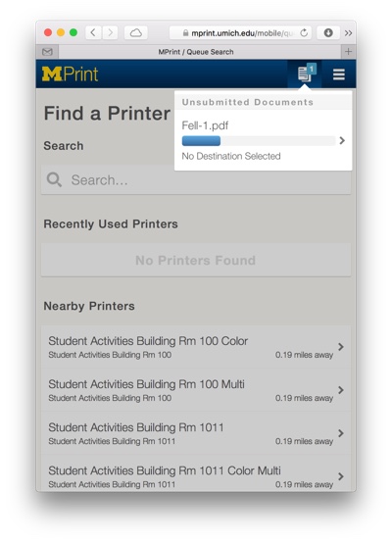Show downloads with the download arrow icon
Screen dimensions: 392x543
pos(328,33)
